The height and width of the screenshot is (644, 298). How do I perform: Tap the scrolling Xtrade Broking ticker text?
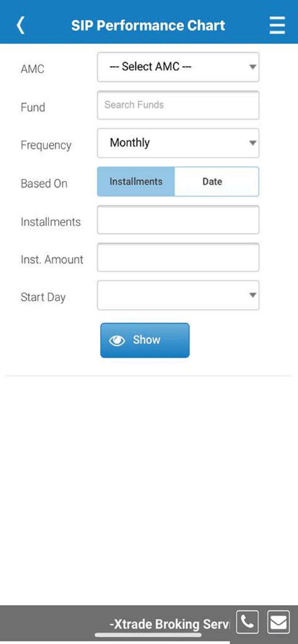[x=169, y=623]
